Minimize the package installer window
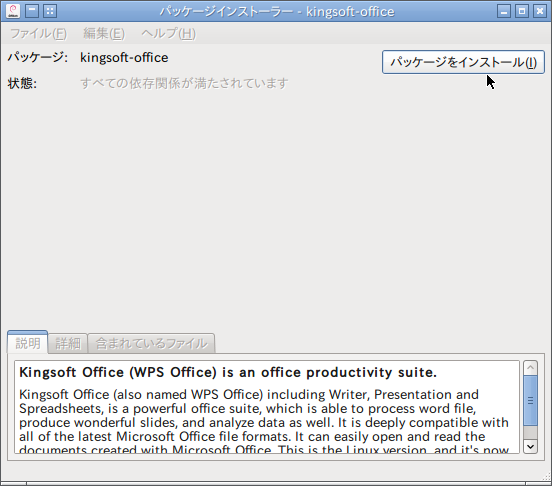This screenshot has height=486, width=552. 504,11
